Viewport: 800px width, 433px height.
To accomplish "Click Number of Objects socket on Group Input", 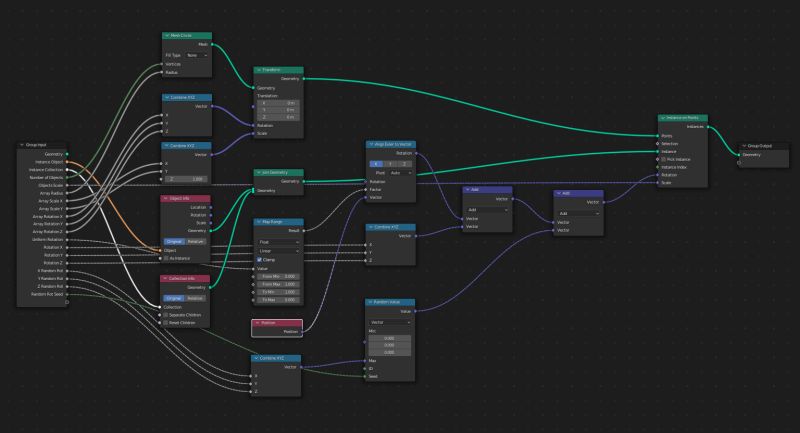I will tap(67, 177).
